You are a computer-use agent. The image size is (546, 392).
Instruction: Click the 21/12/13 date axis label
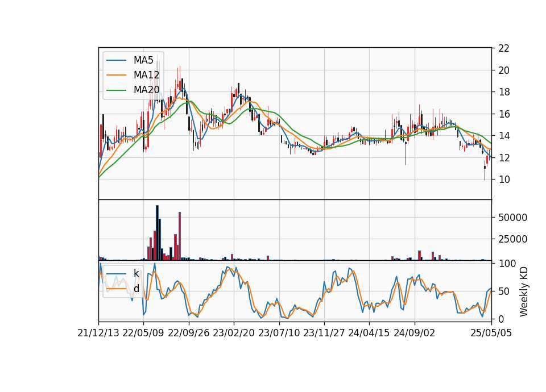coord(98,333)
